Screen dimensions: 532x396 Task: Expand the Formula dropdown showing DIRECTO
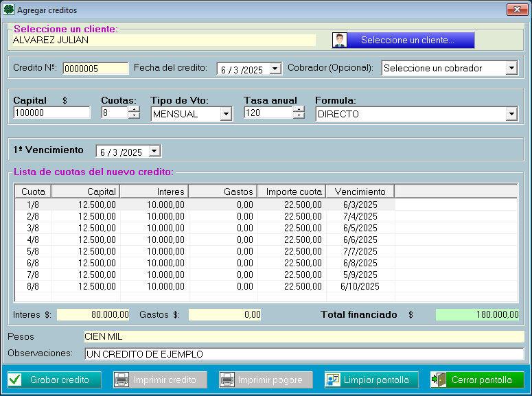[x=511, y=114]
